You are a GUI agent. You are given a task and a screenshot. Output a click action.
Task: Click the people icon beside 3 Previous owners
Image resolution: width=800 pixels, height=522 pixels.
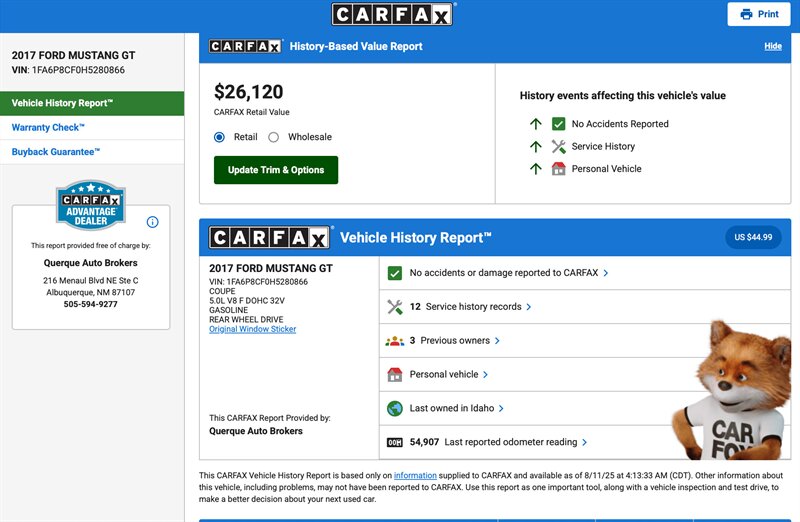[394, 341]
